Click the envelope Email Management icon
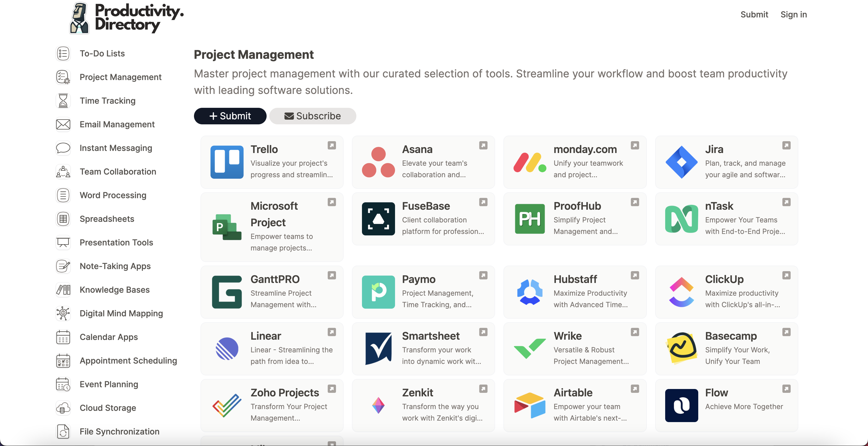Screen dimensions: 868x446 [63, 124]
